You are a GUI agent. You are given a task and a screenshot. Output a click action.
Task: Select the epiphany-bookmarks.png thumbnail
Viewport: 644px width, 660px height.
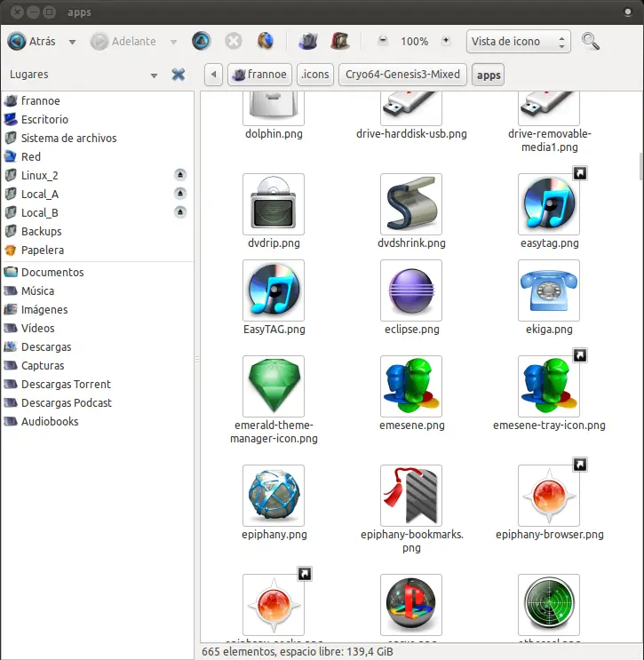[x=411, y=496]
